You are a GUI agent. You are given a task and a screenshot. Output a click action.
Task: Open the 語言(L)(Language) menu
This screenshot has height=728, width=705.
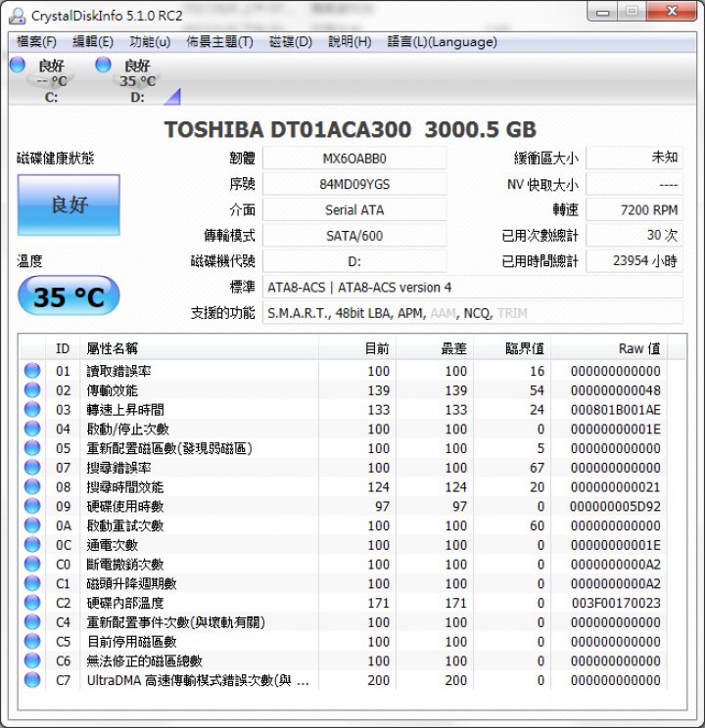coord(442,42)
